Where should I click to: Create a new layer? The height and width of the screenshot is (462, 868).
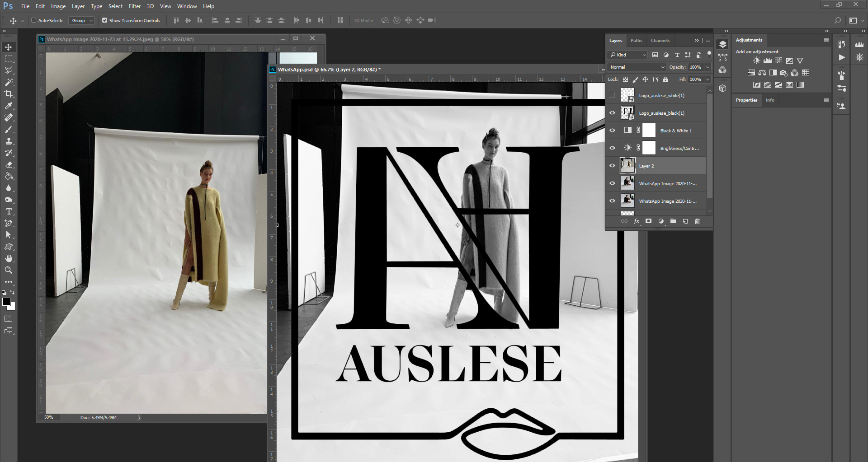(685, 221)
